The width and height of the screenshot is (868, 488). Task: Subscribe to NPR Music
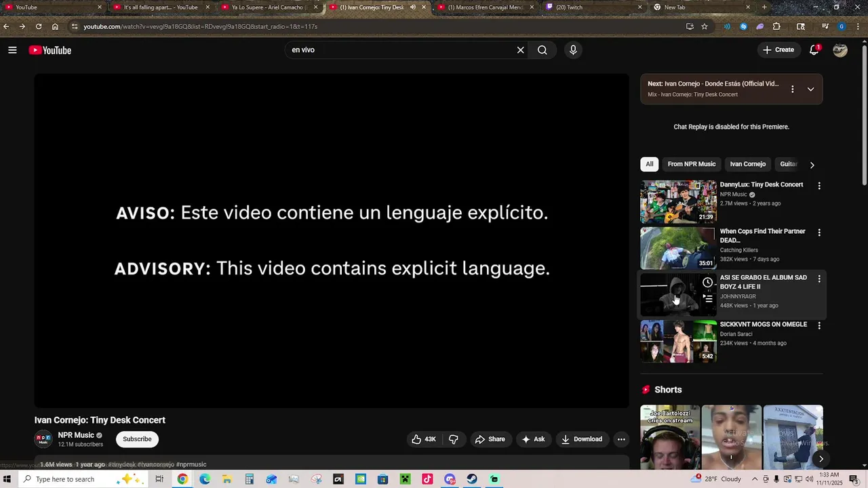coord(137,439)
